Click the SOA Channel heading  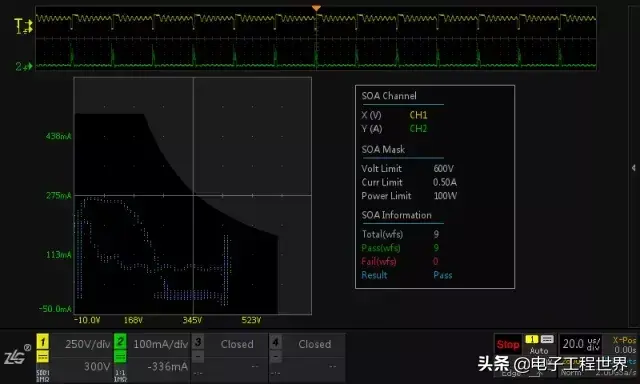389,96
